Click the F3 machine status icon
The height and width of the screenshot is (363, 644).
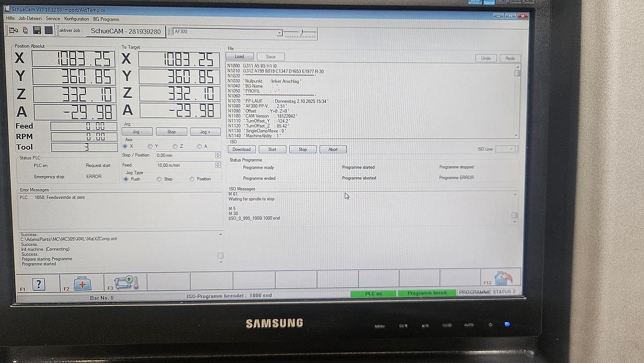click(x=127, y=281)
